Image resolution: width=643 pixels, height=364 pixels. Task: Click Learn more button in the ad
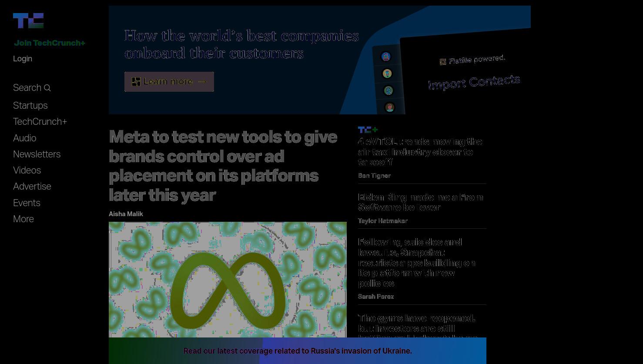coord(169,82)
